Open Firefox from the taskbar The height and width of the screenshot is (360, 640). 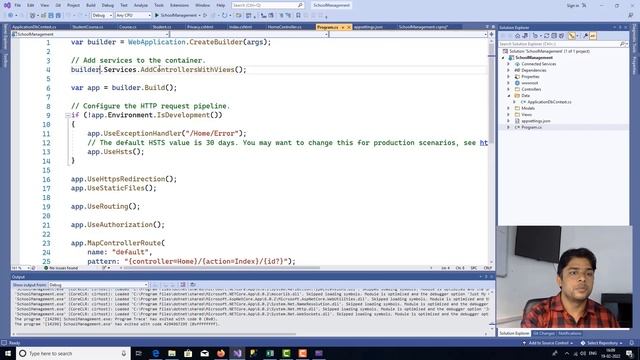(x=221, y=353)
